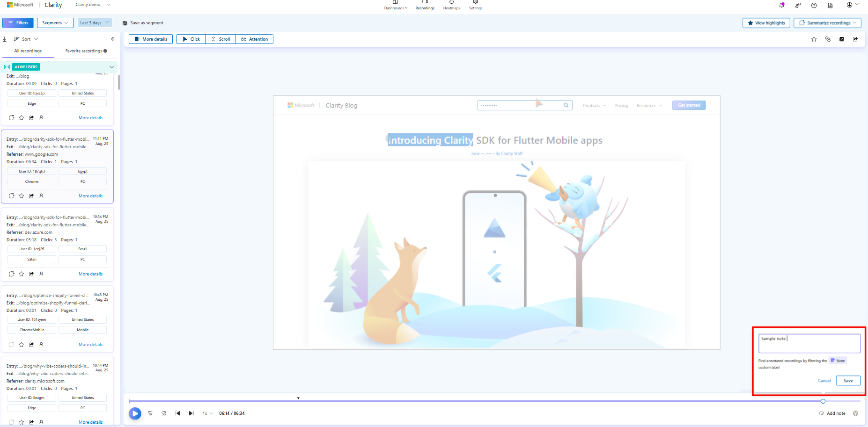
Task: Expand the 4 Live Users banner
Action: (x=111, y=67)
